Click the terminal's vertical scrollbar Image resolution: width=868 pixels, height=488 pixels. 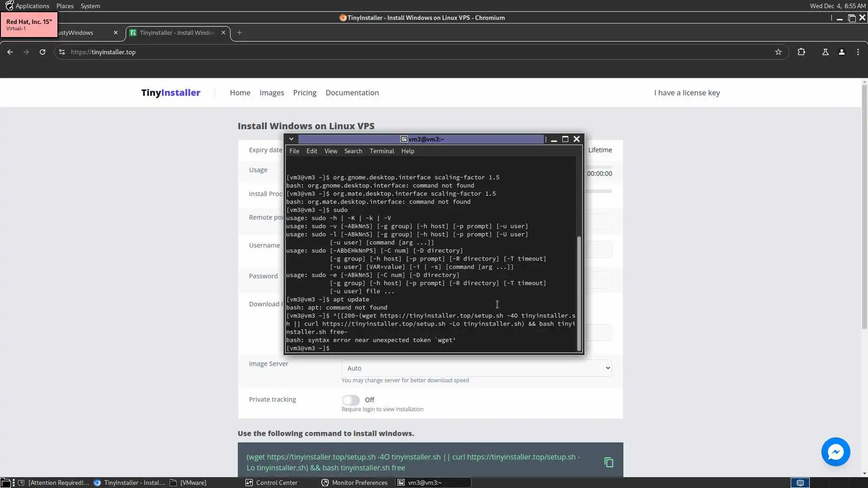pyautogui.click(x=579, y=294)
